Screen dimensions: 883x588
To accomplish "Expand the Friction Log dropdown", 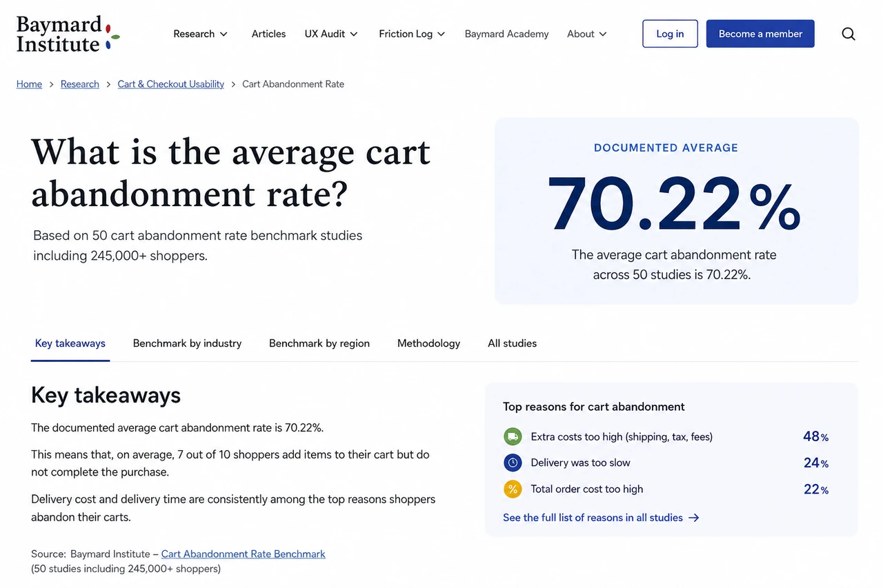I will tap(412, 34).
